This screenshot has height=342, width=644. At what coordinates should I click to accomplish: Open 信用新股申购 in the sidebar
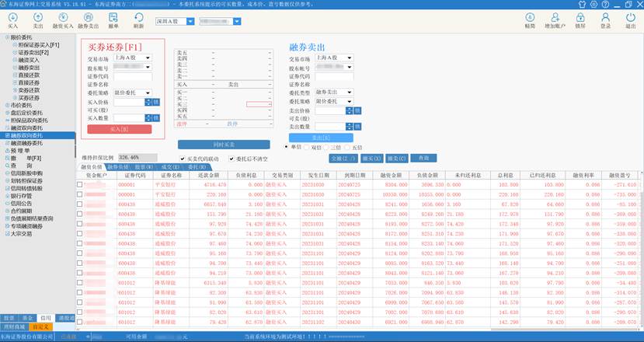26,173
